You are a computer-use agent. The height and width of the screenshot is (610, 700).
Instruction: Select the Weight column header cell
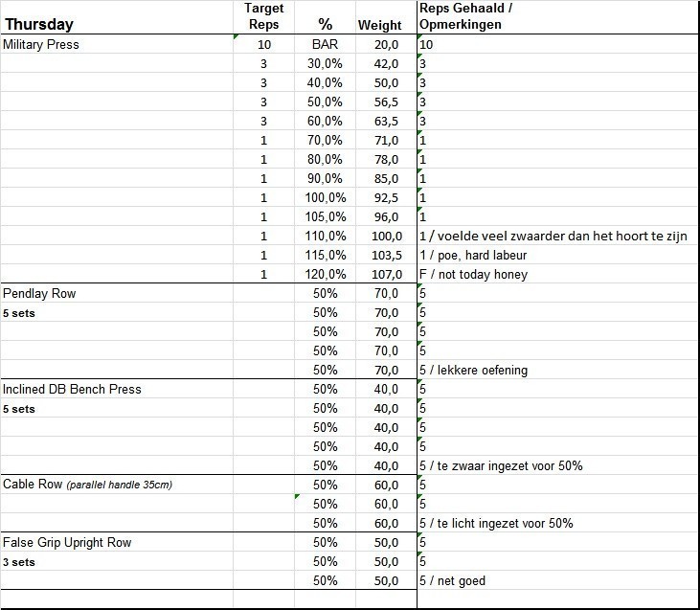coord(379,25)
